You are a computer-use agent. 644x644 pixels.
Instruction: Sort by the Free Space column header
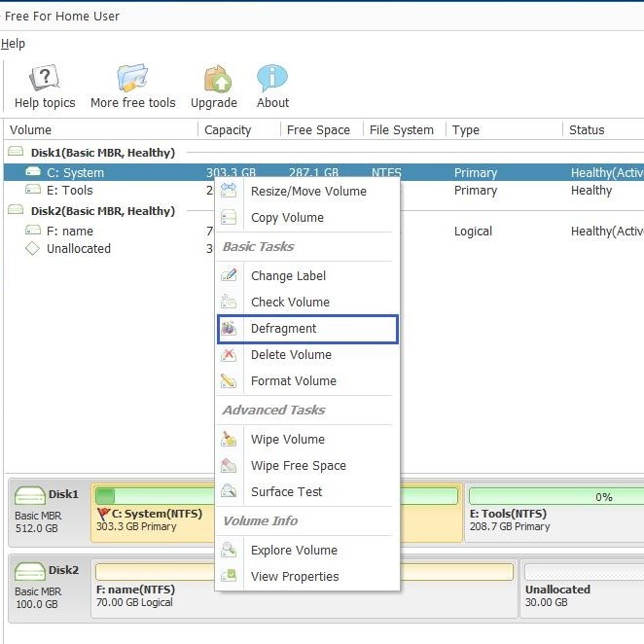pyautogui.click(x=322, y=129)
